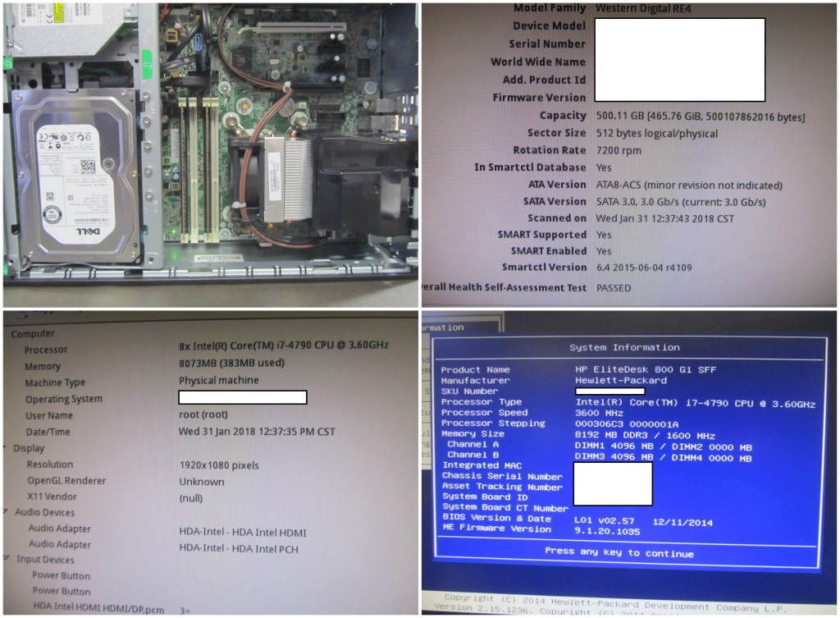
Task: Click the '3600 MHz' processor speed value
Action: point(599,413)
